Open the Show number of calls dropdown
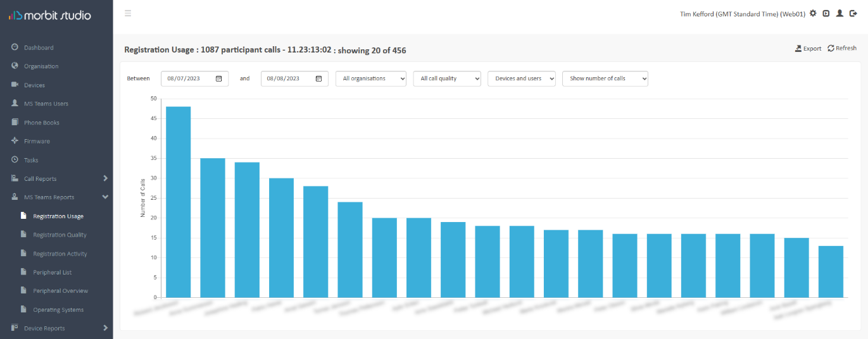The image size is (868, 339). (x=605, y=78)
